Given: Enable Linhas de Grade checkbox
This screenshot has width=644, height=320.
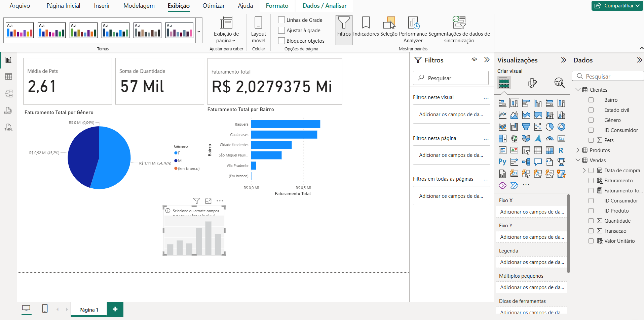Looking at the screenshot, I should [x=281, y=20].
